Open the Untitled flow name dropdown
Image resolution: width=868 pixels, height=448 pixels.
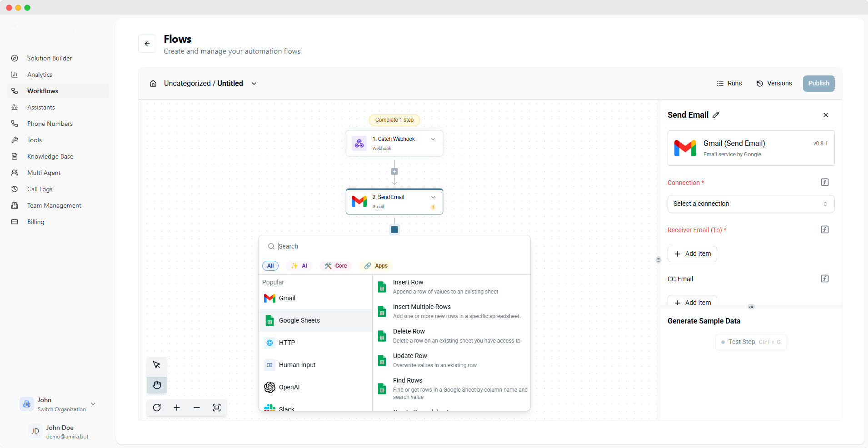tap(253, 84)
